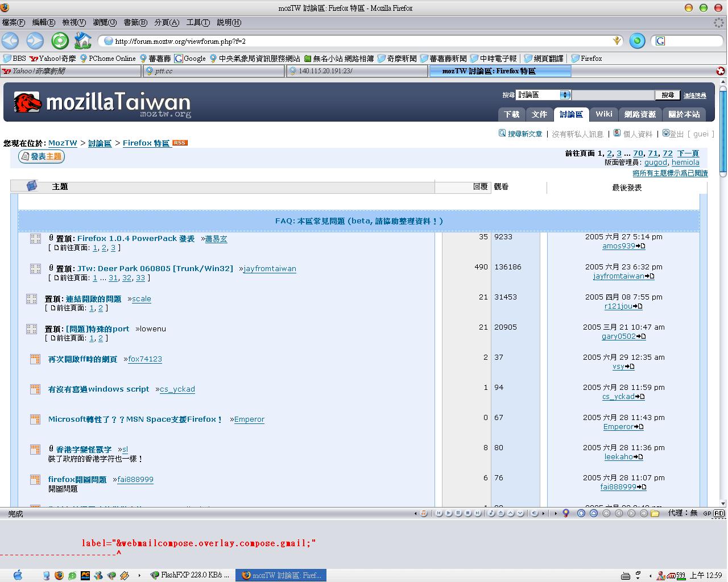Click the green Go button beside address bar

click(x=637, y=41)
